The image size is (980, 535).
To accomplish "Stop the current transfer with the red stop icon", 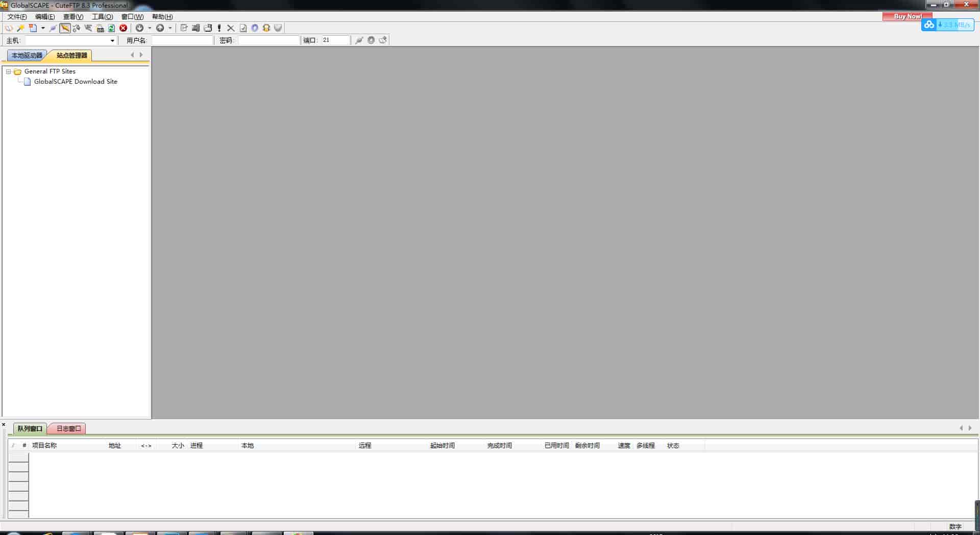I will [x=123, y=28].
